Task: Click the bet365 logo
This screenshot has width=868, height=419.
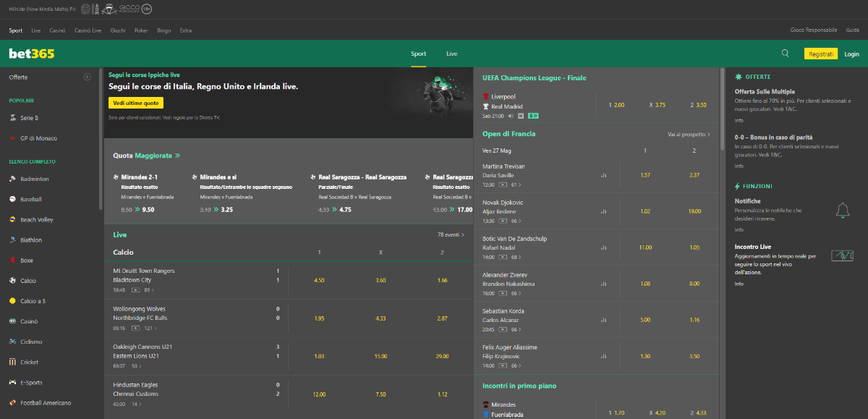Action: 32,54
